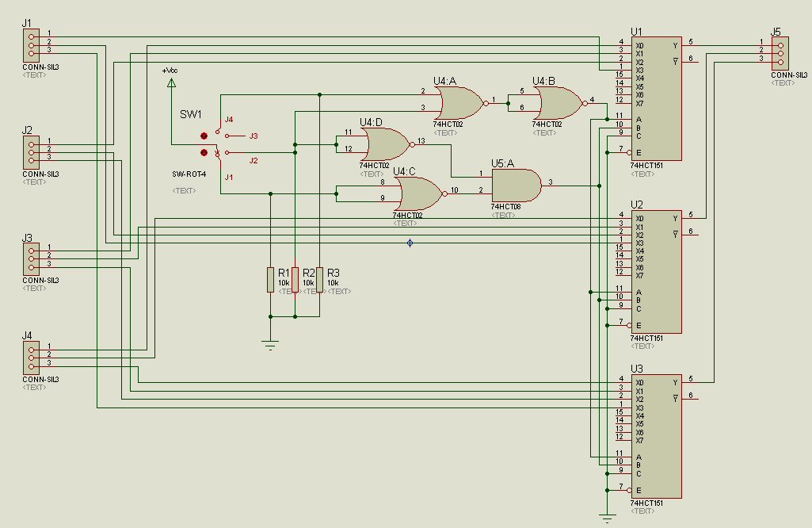
Task: Select the U4:D NOR gate symbol
Action: [x=387, y=144]
